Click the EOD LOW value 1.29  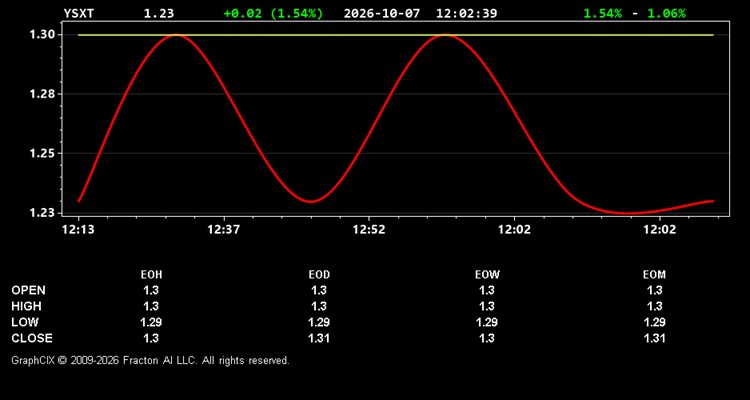click(x=319, y=322)
